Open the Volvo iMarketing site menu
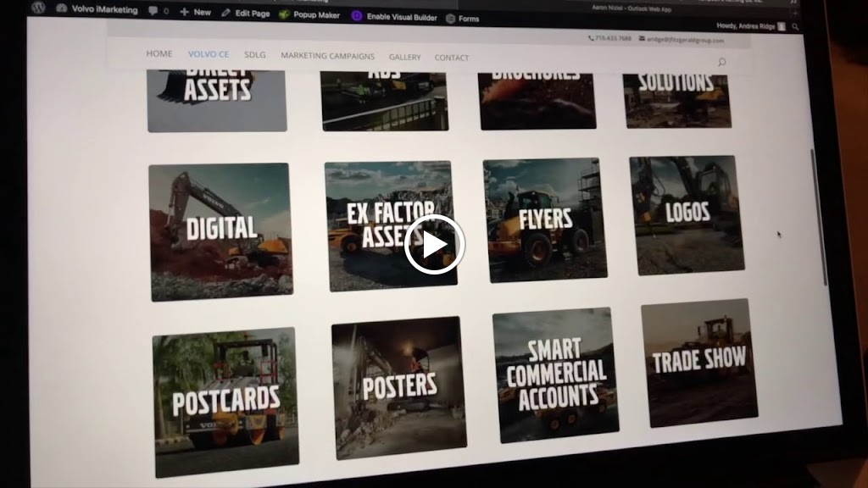868x488 pixels. coord(97,8)
